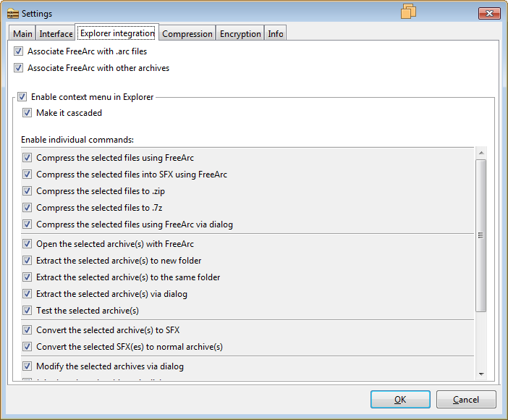Click the FreeArc icon in title bar
Screen dimensions: 508x420
[13, 14]
